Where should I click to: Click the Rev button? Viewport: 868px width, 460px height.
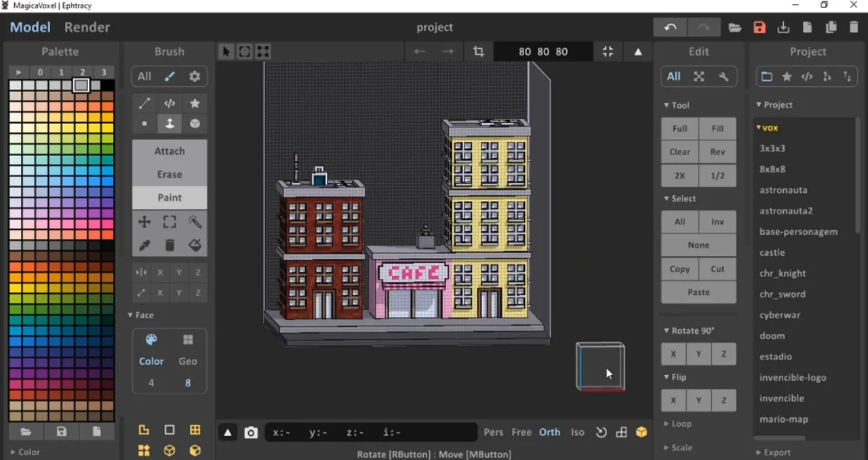click(x=717, y=152)
